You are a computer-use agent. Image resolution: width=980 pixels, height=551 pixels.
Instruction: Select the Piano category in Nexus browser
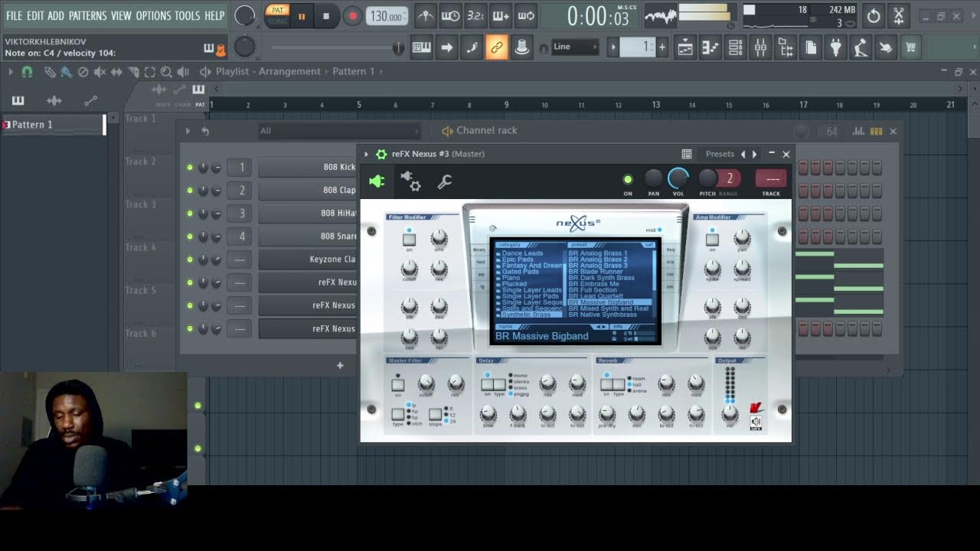[x=511, y=278]
